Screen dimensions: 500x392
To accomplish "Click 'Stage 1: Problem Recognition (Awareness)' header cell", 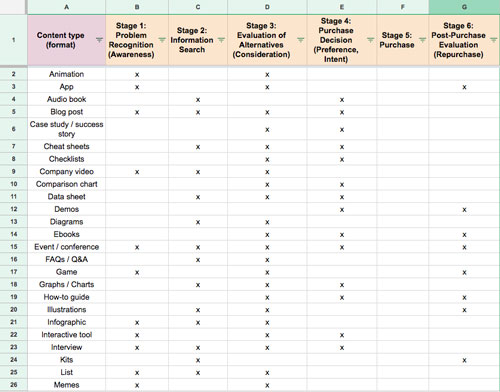I will [137, 40].
